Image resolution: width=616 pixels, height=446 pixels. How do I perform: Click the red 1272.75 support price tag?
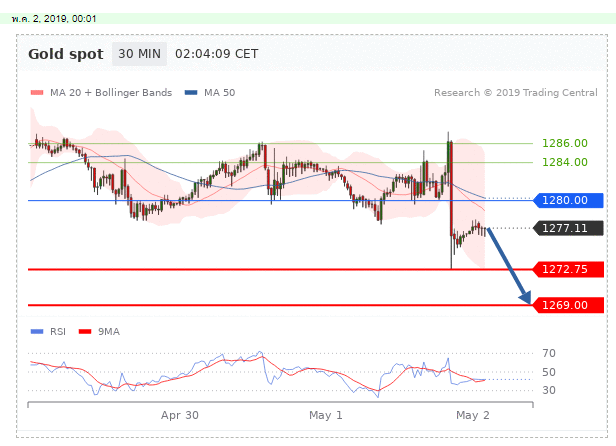click(568, 270)
